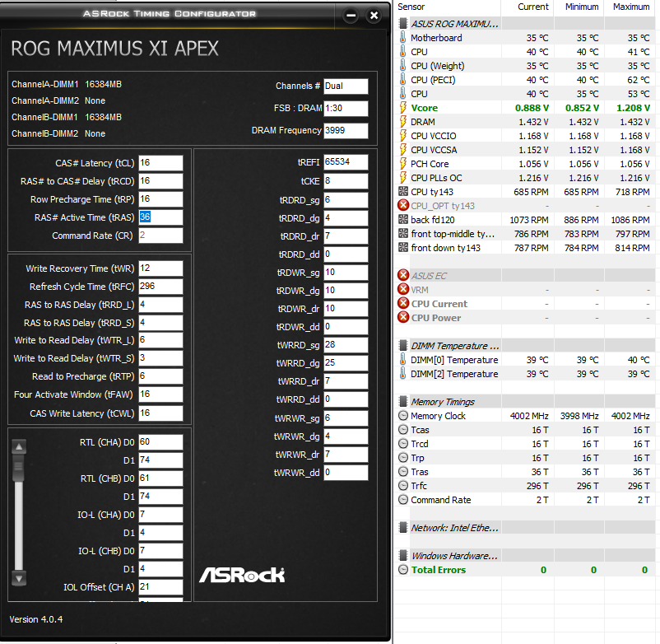Image resolution: width=660 pixels, height=644 pixels.
Task: Click the CPU (Weight) thermometer icon
Action: point(402,66)
